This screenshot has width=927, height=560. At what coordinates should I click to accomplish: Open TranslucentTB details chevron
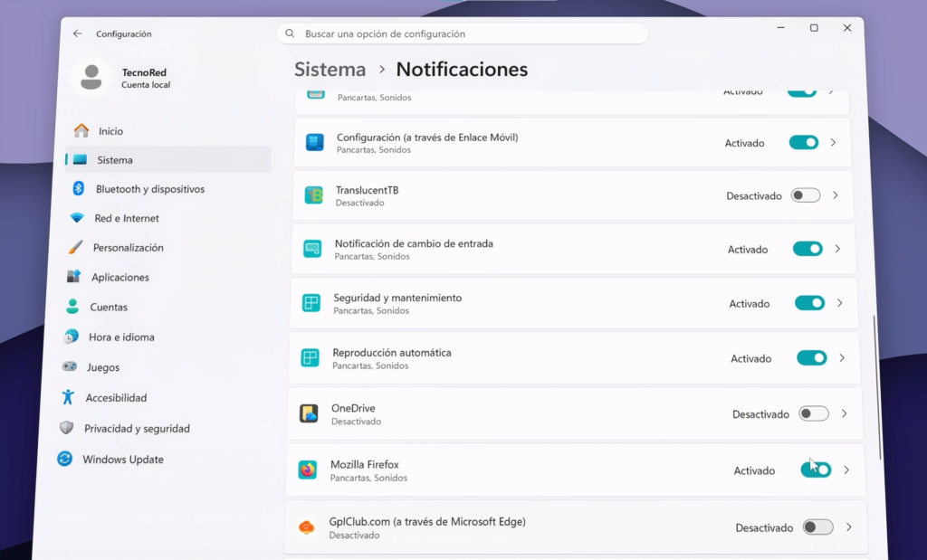(x=836, y=195)
